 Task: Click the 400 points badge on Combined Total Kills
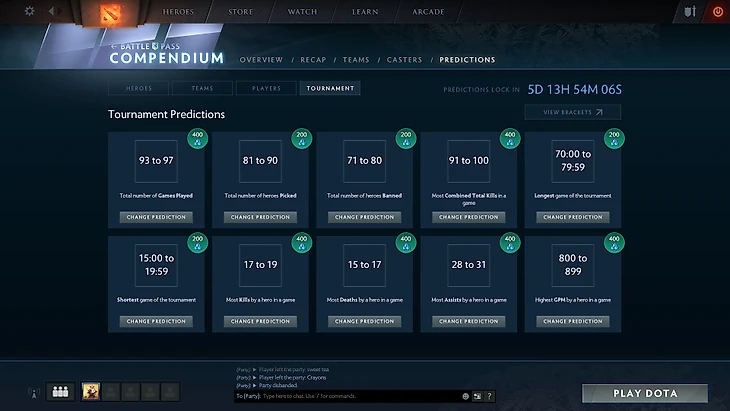pyautogui.click(x=510, y=138)
